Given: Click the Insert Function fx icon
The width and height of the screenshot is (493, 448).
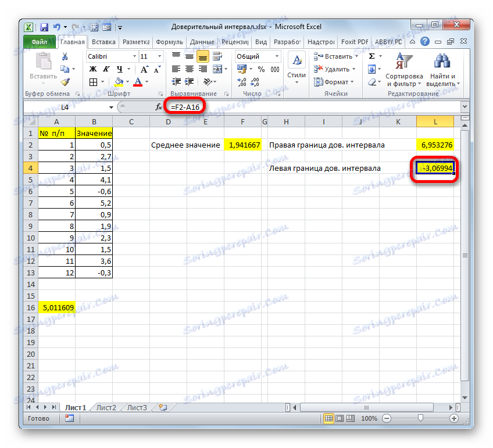Looking at the screenshot, I should coord(159,107).
